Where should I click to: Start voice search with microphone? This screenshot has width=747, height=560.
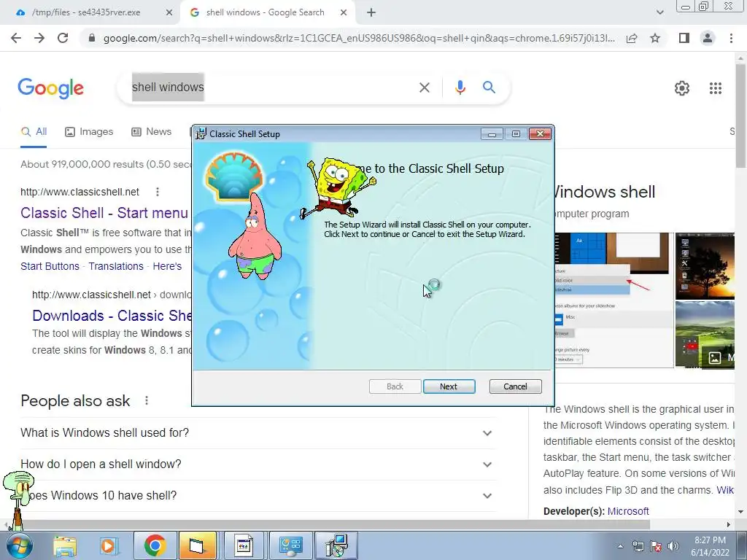(460, 87)
